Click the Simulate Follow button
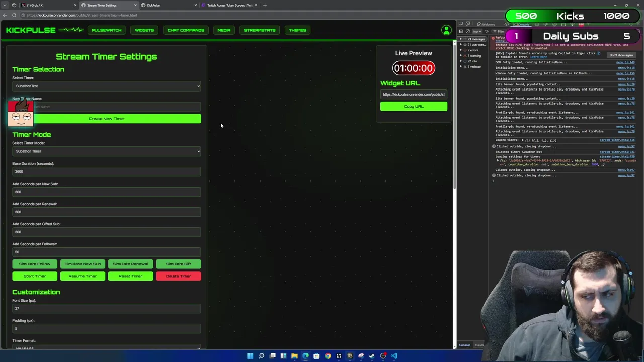 (x=35, y=264)
